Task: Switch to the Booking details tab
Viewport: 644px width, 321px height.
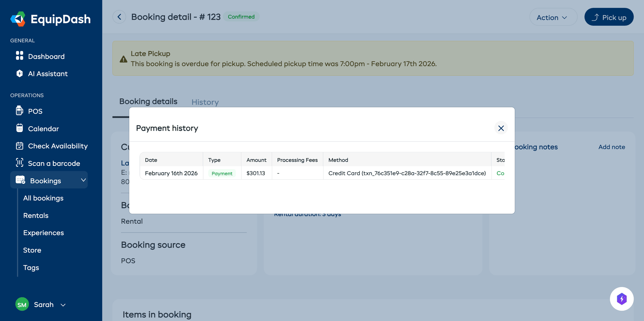Action: (x=148, y=102)
